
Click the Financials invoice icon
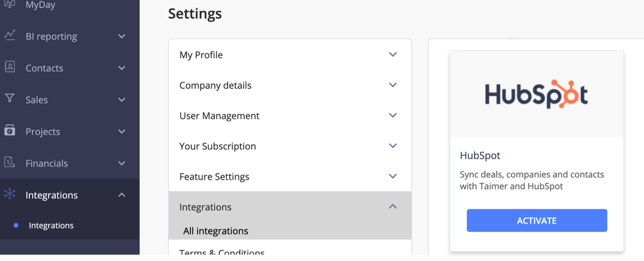click(x=9, y=163)
